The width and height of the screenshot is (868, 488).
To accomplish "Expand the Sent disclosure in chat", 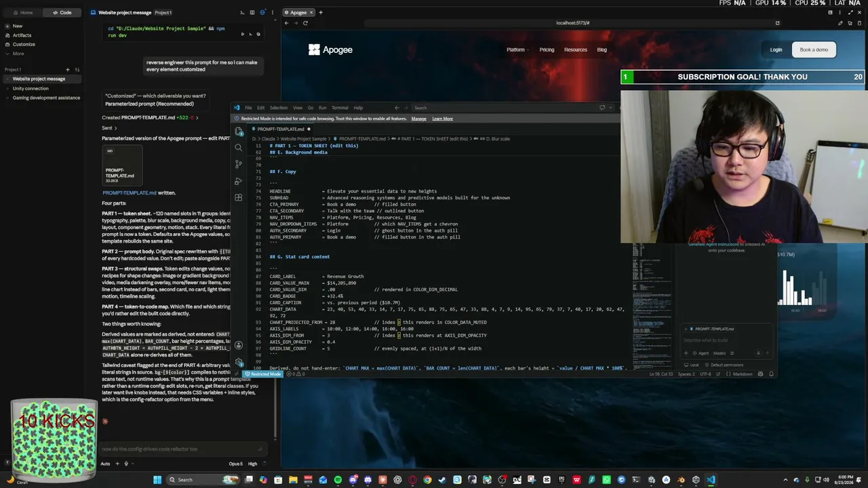I will [x=109, y=128].
